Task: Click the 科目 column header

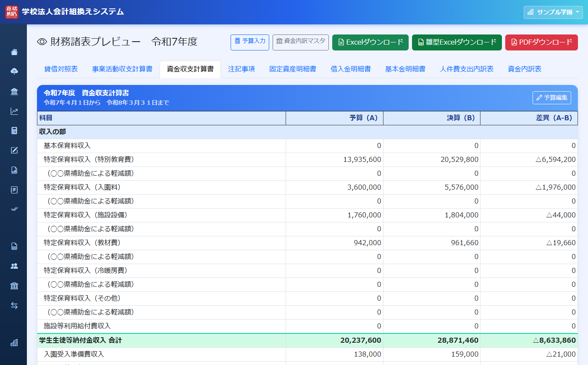Action: point(161,118)
